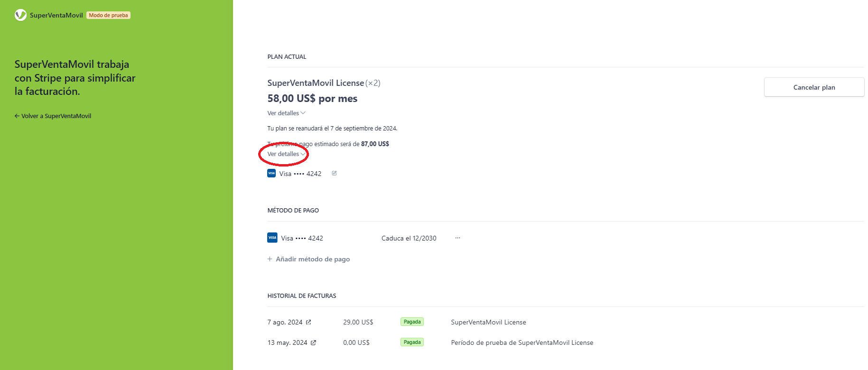Click the plus icon for Añadir método de pago
Screen dimensions: 868x370
[270, 259]
